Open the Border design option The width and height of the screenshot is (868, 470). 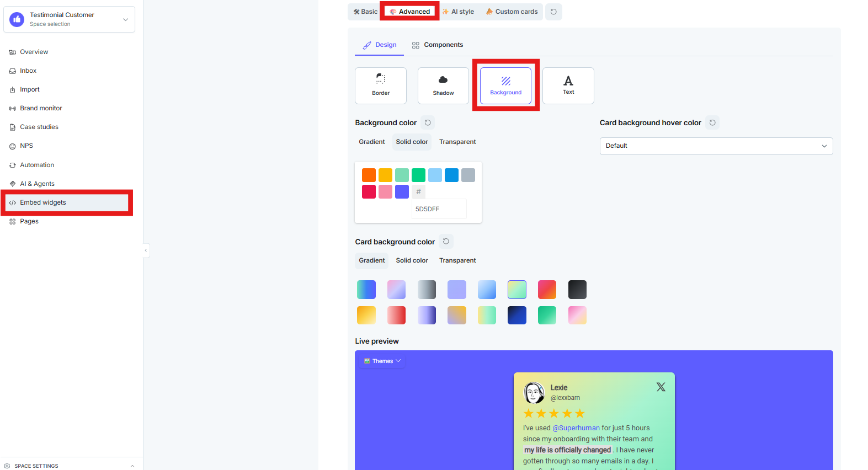pyautogui.click(x=381, y=86)
